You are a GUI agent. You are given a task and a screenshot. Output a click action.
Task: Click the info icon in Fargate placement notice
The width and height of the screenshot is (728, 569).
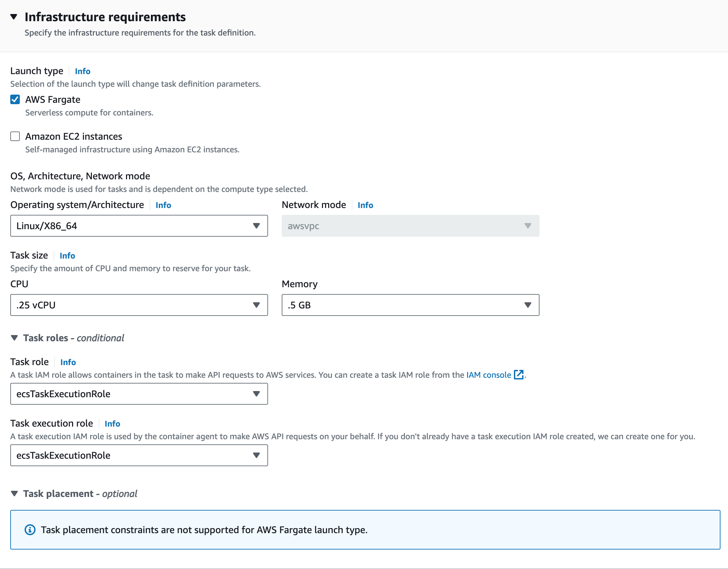point(30,530)
